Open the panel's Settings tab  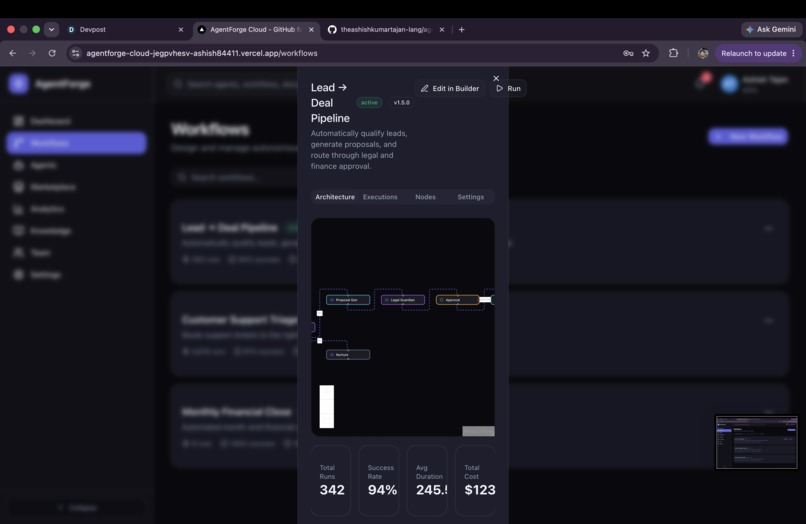[470, 197]
